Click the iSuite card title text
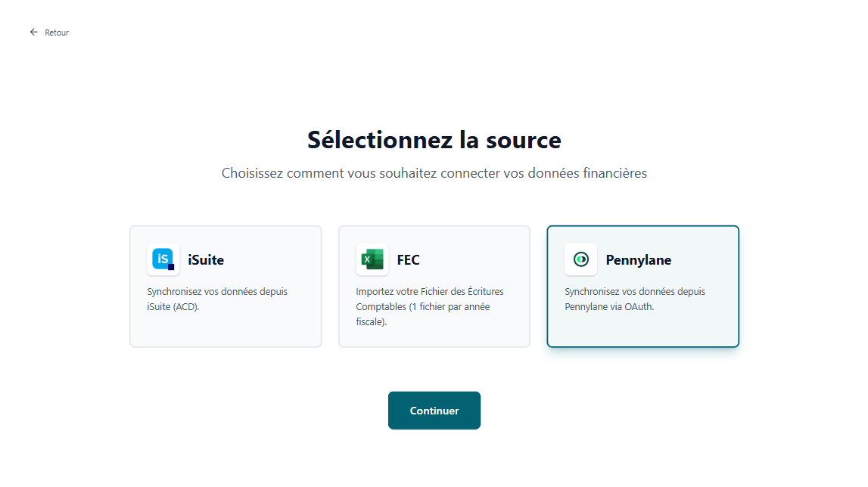The width and height of the screenshot is (868, 487). click(204, 259)
